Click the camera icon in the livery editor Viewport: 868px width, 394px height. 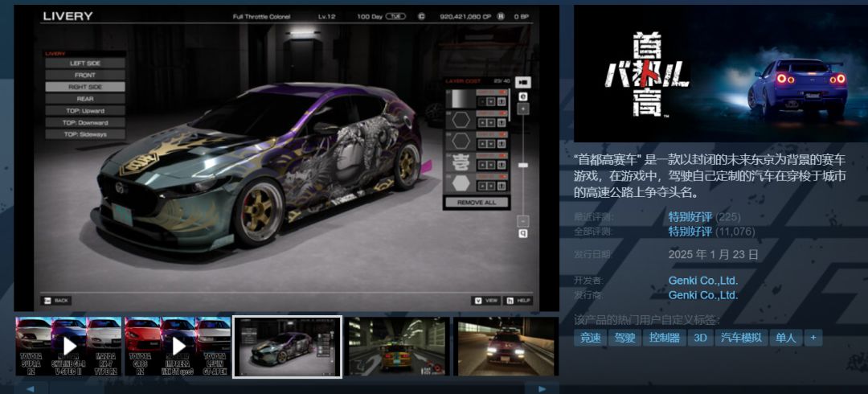[x=522, y=83]
